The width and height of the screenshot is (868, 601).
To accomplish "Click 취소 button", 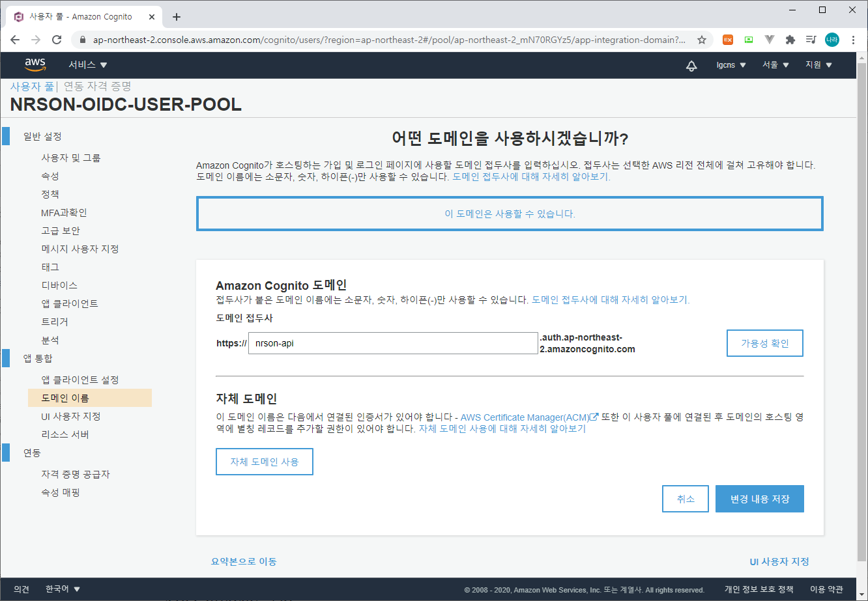I will [x=686, y=499].
